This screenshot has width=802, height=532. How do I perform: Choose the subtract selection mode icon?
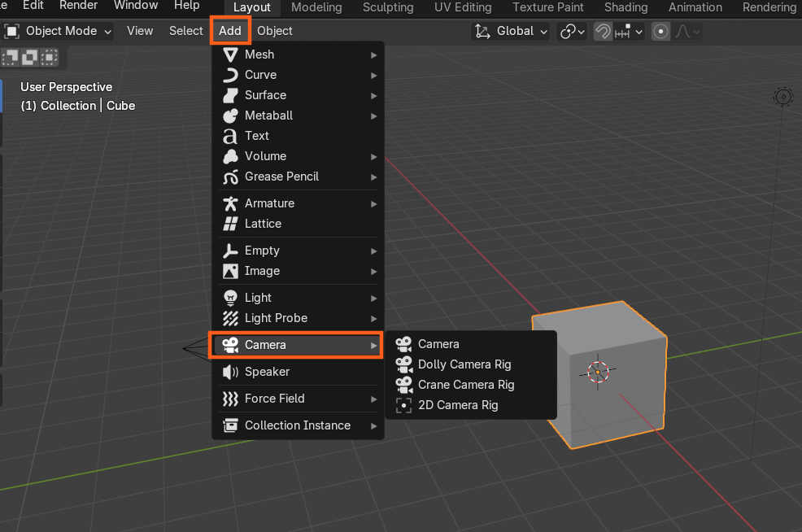(x=49, y=57)
